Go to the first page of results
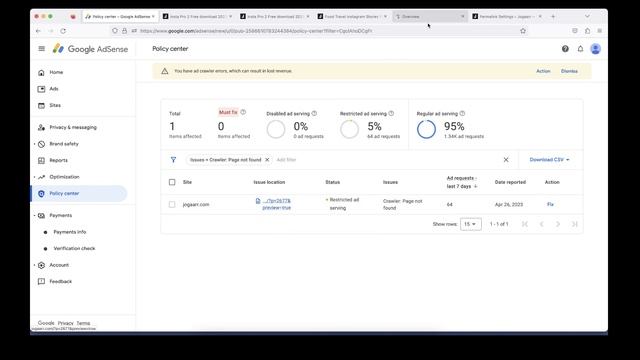This screenshot has height=360, width=640. click(524, 224)
